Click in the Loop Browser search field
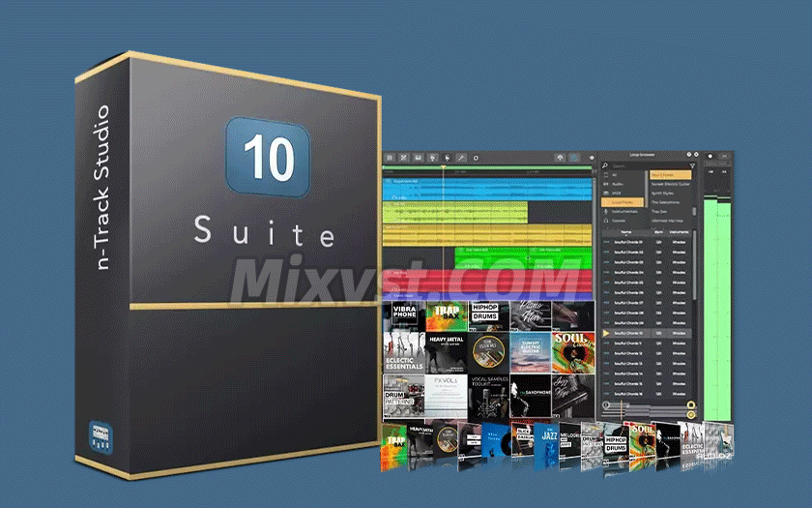Viewport: 812px width, 508px height. [643, 165]
